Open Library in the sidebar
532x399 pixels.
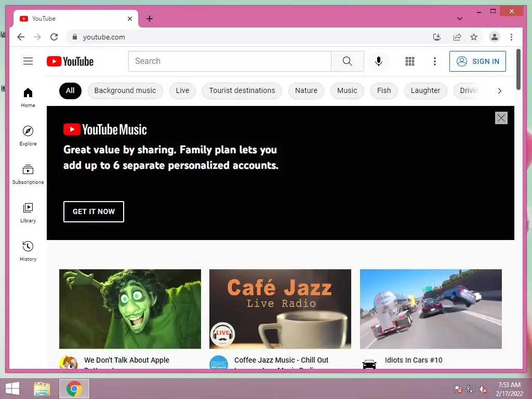(x=28, y=212)
